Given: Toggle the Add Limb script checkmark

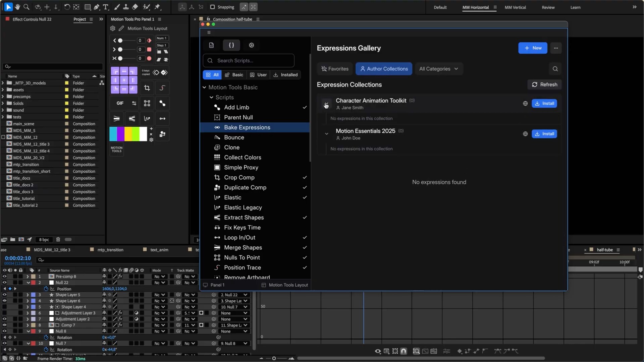Looking at the screenshot, I should 305,107.
